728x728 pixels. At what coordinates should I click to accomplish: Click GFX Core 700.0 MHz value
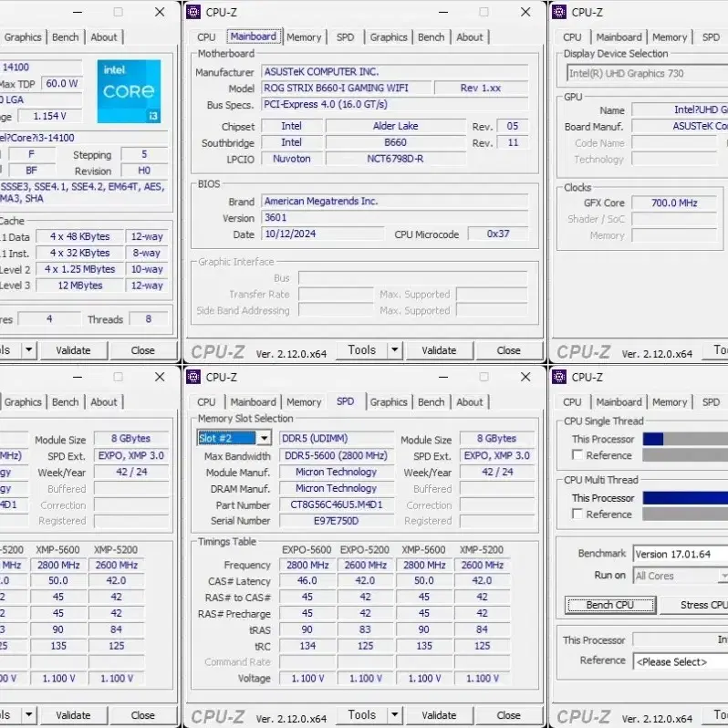coord(674,203)
